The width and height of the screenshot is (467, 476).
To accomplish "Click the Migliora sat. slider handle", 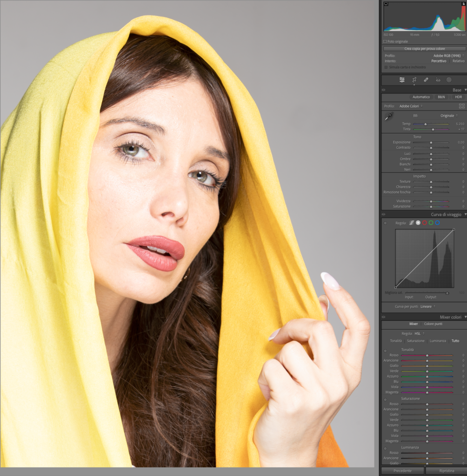I will coord(447,293).
